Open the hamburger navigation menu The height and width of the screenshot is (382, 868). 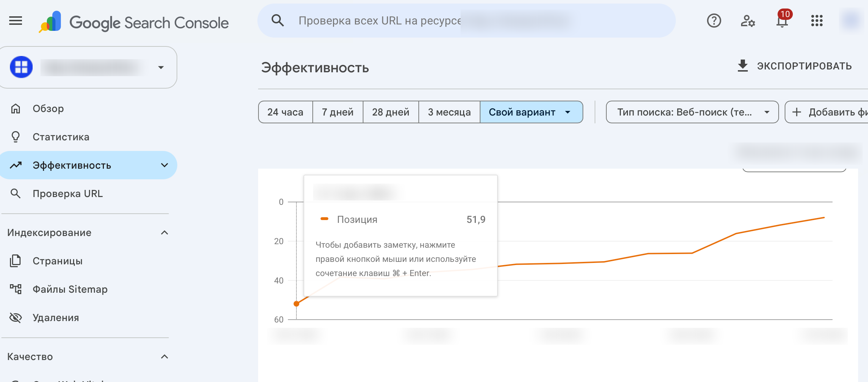16,21
